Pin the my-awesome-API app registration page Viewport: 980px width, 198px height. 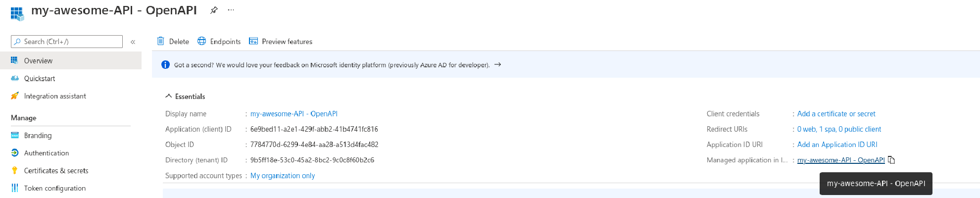click(x=214, y=10)
